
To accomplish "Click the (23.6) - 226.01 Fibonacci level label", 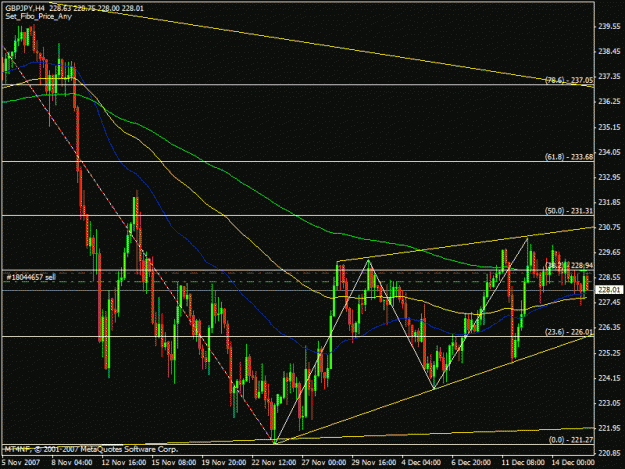I will tap(569, 332).
